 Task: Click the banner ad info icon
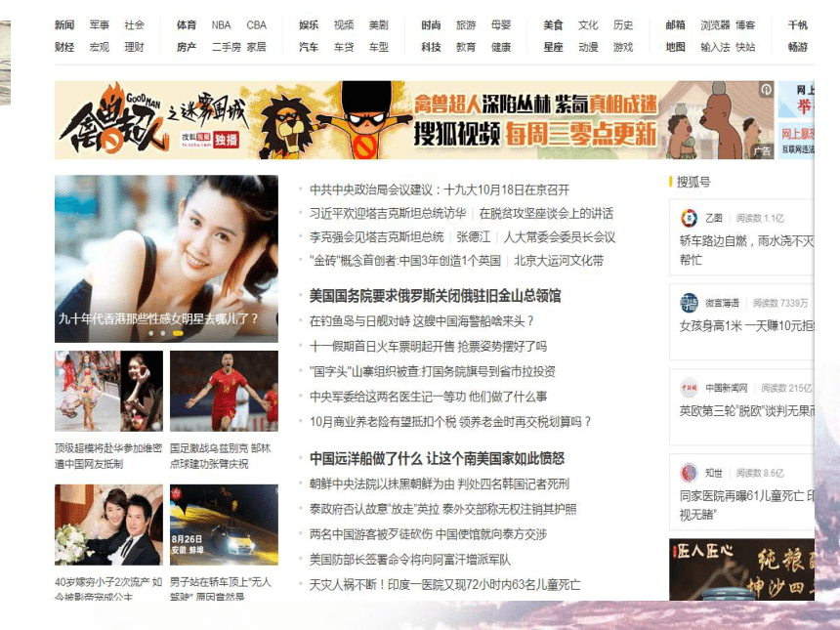766,90
